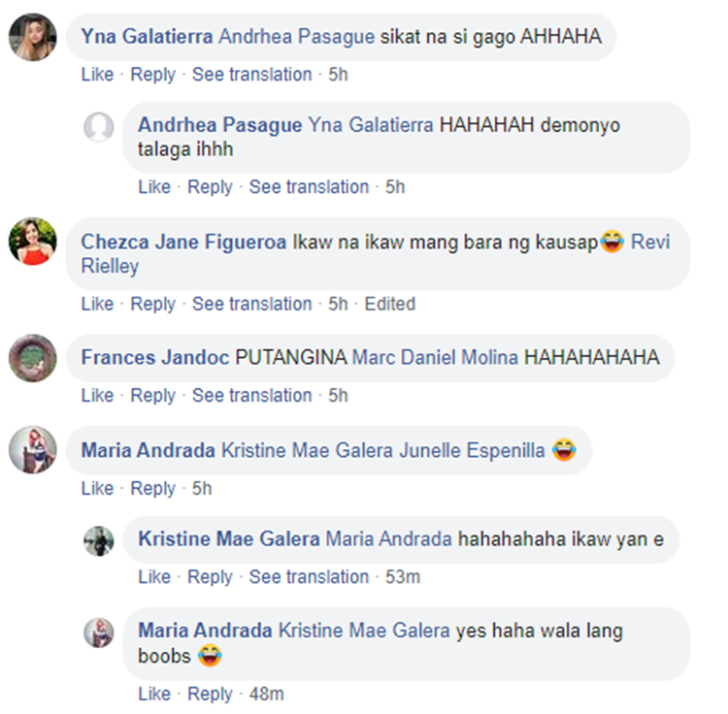Click Frances Jandoc's round profile photo

coord(32,358)
